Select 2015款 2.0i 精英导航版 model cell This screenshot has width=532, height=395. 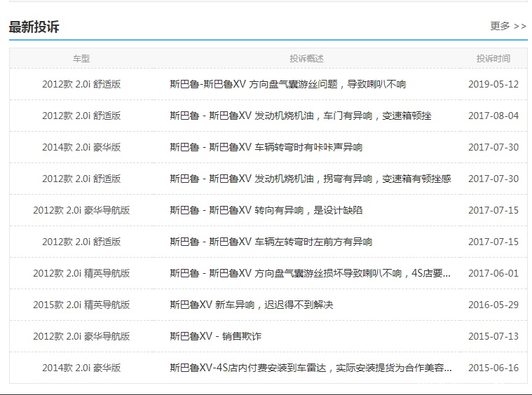81,305
